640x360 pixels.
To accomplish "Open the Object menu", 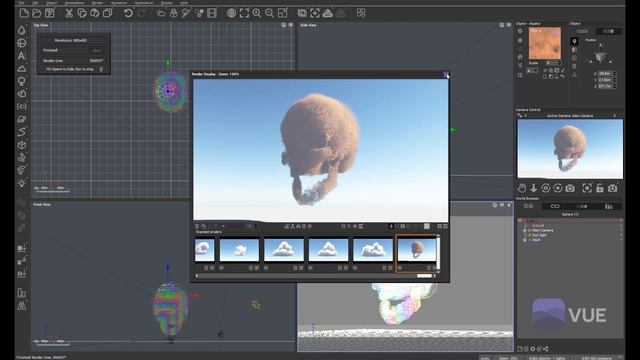I will pyautogui.click(x=51, y=2).
